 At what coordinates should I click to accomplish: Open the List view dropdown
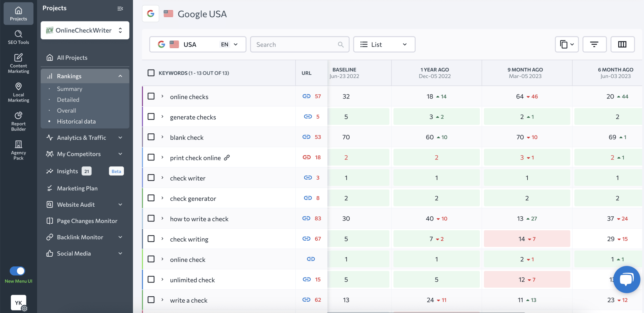pyautogui.click(x=384, y=44)
